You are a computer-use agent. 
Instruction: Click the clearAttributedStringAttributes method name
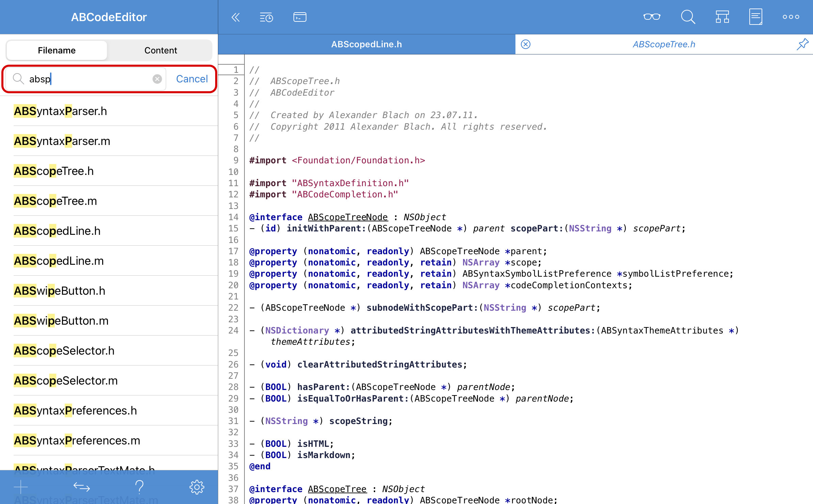pyautogui.click(x=380, y=364)
